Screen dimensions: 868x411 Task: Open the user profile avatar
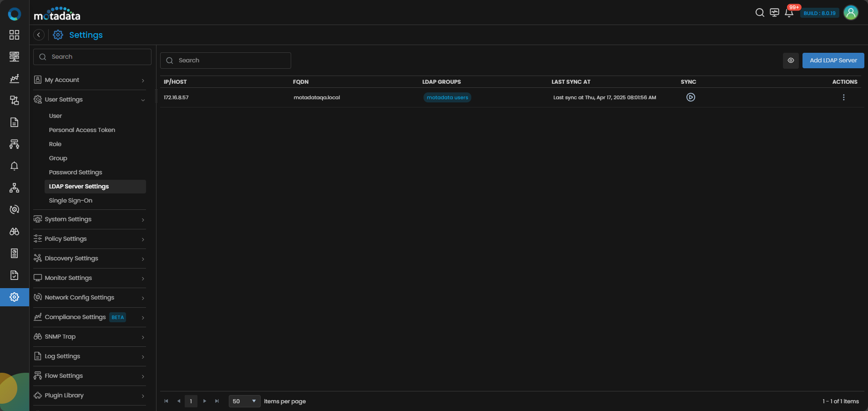click(851, 13)
